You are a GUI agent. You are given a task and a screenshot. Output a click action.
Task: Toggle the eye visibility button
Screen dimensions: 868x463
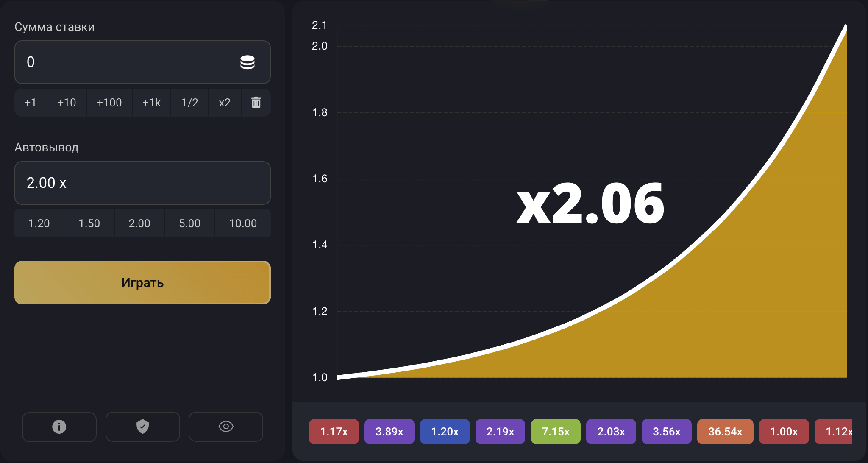(226, 427)
